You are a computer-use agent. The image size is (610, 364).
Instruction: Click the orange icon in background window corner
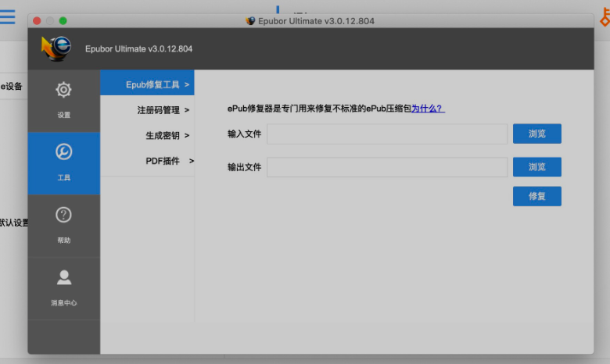coord(605,17)
